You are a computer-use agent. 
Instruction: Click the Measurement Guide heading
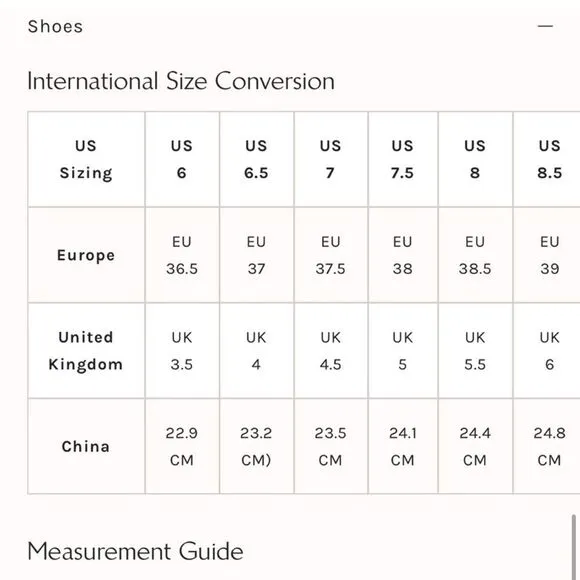(x=135, y=552)
